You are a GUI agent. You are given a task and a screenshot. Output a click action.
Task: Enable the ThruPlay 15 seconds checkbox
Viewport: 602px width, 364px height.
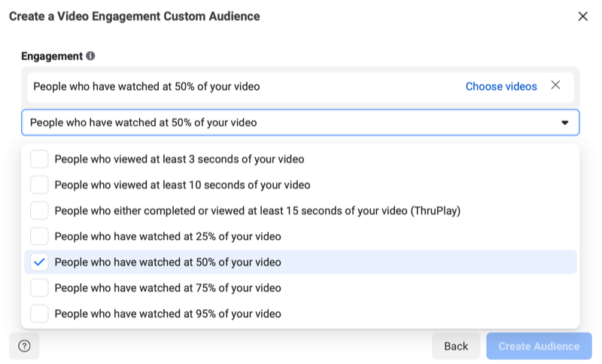click(39, 210)
